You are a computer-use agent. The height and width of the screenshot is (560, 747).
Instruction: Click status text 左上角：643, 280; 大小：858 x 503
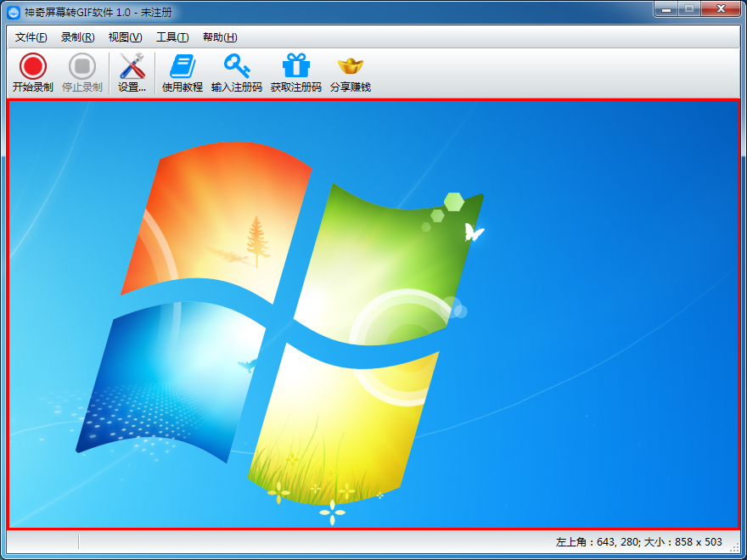[639, 542]
